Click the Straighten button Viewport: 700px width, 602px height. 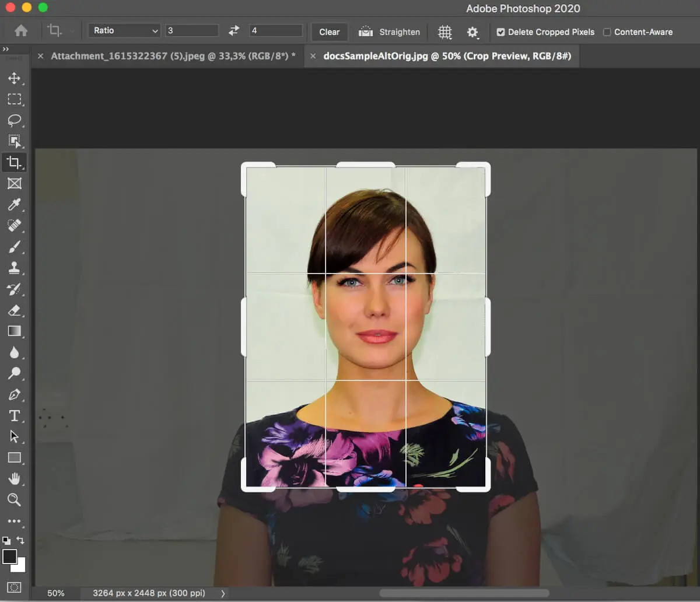tap(389, 32)
